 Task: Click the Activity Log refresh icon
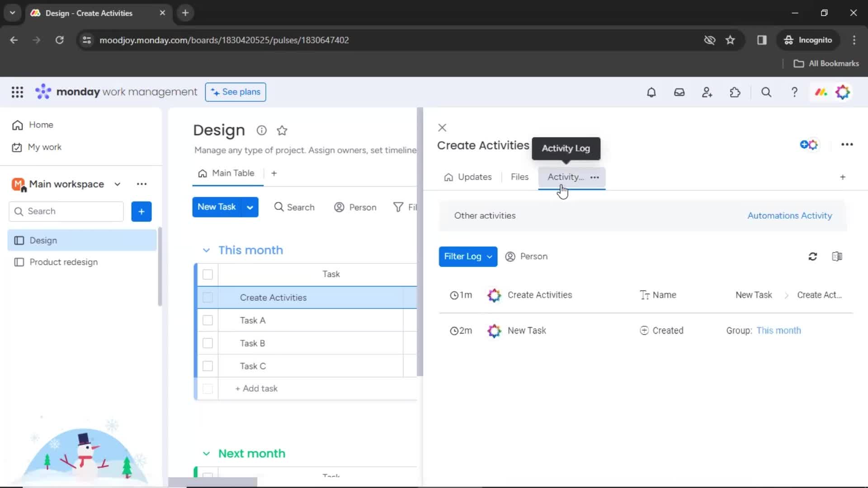(812, 256)
